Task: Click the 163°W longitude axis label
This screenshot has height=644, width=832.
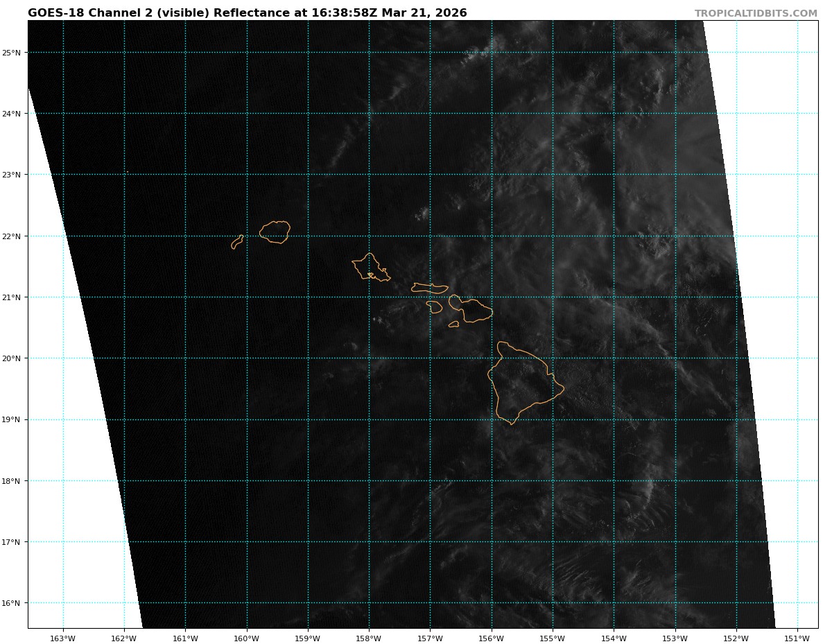Action: pos(63,638)
